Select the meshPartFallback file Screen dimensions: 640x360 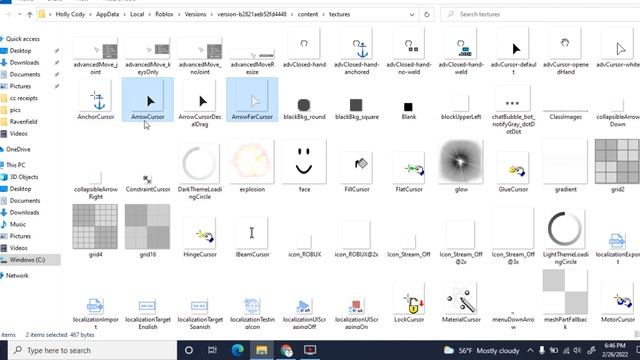click(566, 300)
